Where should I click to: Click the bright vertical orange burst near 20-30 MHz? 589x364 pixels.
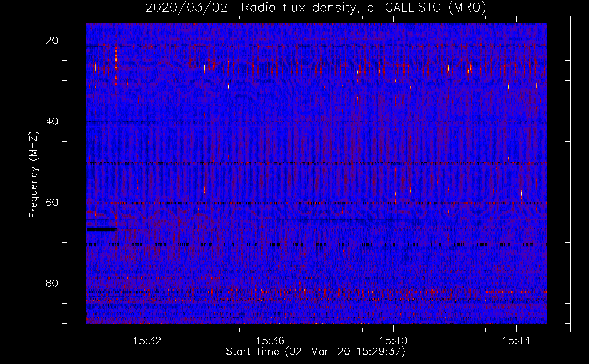[x=116, y=65]
